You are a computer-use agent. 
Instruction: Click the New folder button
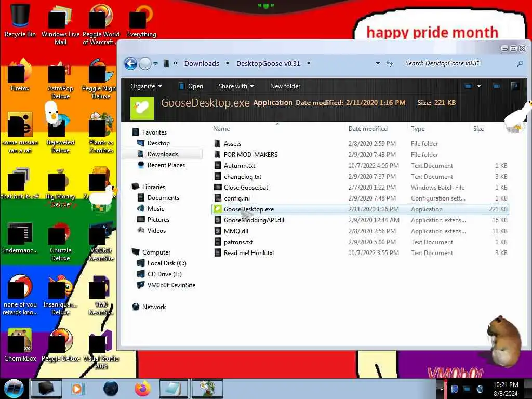(285, 86)
